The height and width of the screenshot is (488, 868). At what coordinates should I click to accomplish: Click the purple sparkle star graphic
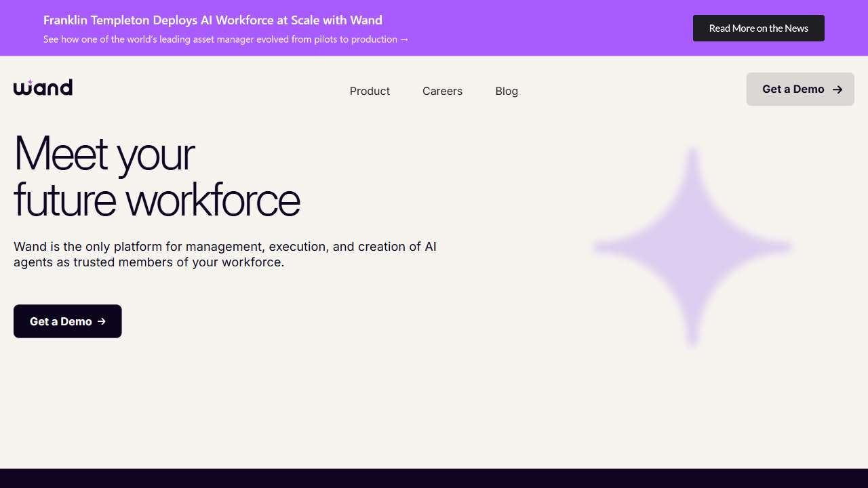[692, 247]
